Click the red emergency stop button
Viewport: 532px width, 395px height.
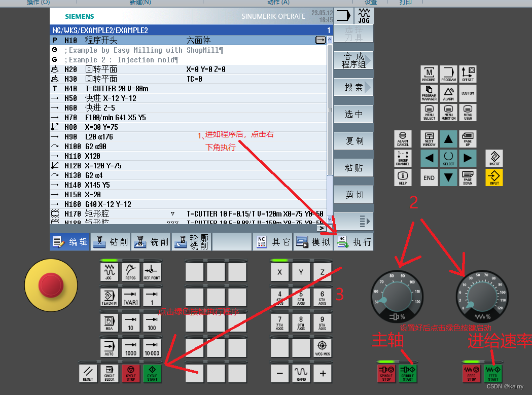click(51, 285)
